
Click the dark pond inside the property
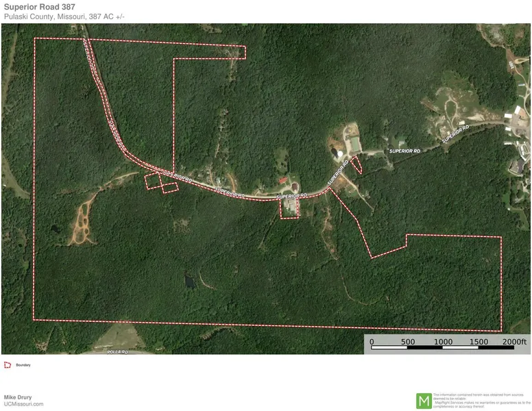coord(189,281)
